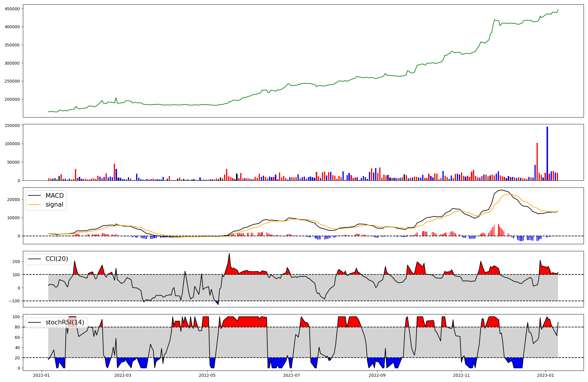Click the stochRSI(14) legend label
The image size is (588, 382).
pos(65,322)
